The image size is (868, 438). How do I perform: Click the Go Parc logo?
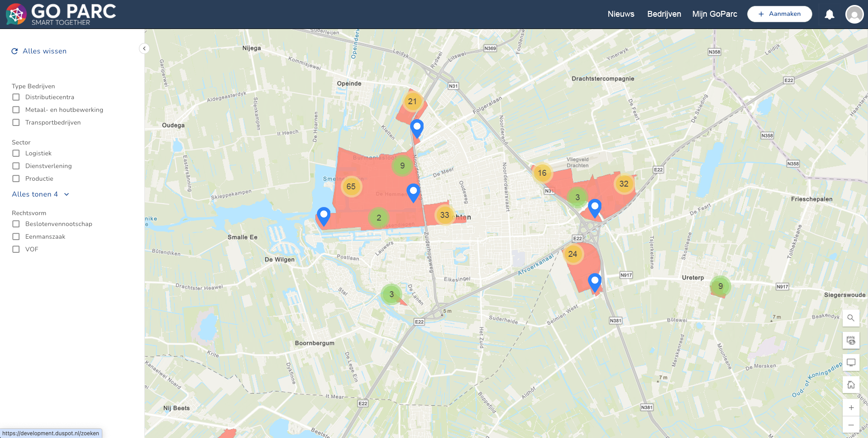click(61, 14)
